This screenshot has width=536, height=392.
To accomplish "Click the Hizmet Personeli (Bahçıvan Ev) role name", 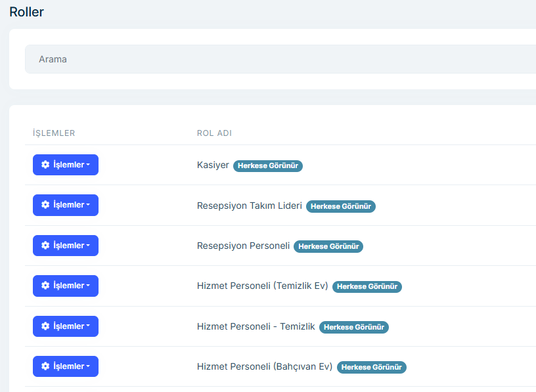I will tap(265, 367).
